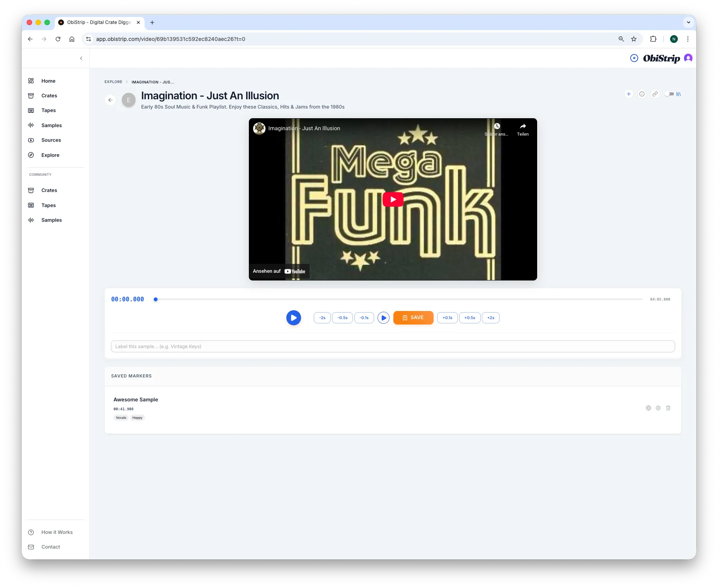718x588 pixels.
Task: Go to Explore in the sidebar
Action: [50, 155]
